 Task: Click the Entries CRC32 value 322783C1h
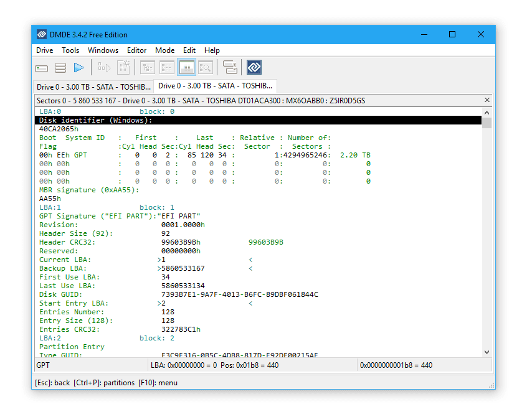tap(181, 329)
